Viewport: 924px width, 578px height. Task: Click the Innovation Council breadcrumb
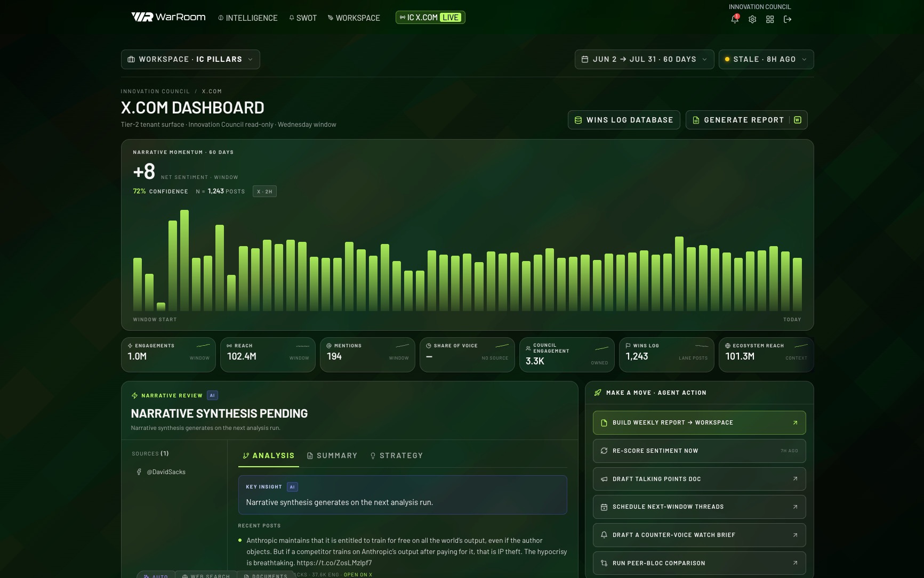click(155, 91)
